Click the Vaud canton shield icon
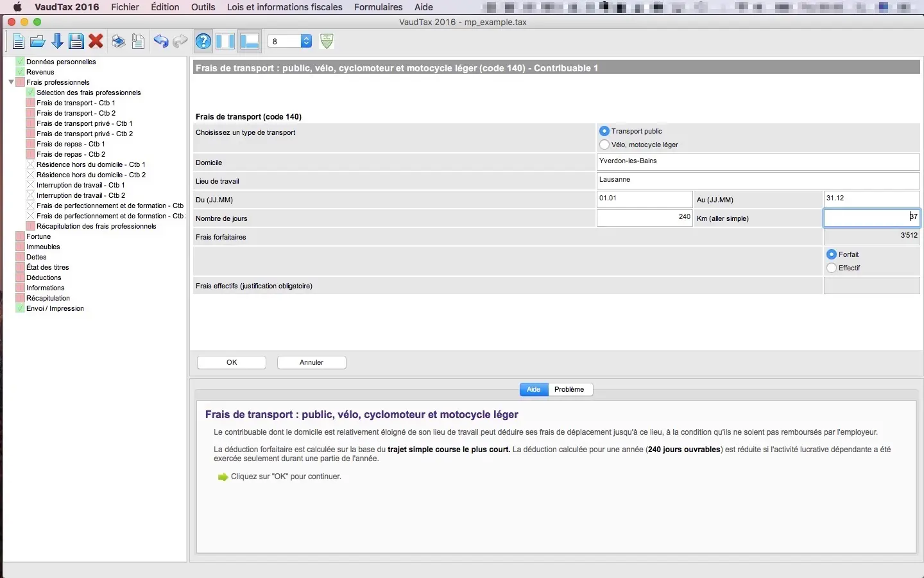924x578 pixels. pyautogui.click(x=327, y=41)
